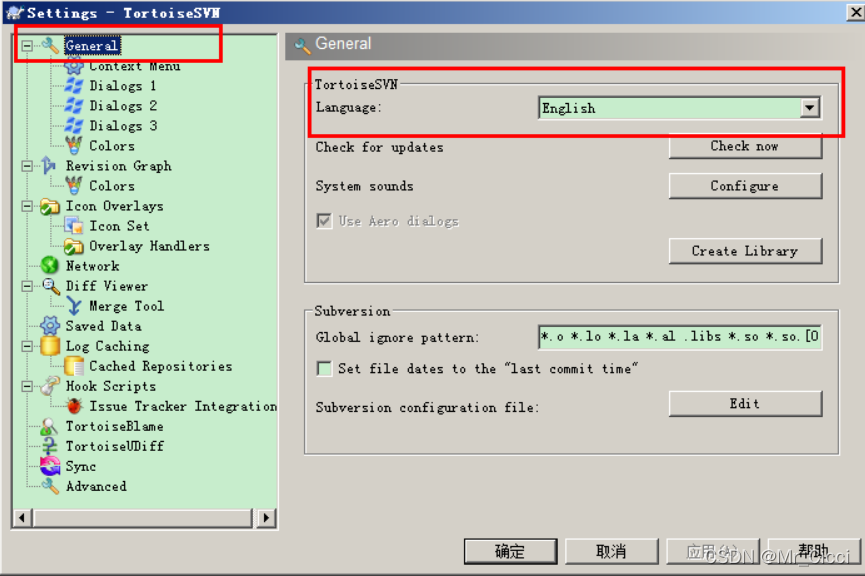Open the Language dropdown list

(x=809, y=108)
